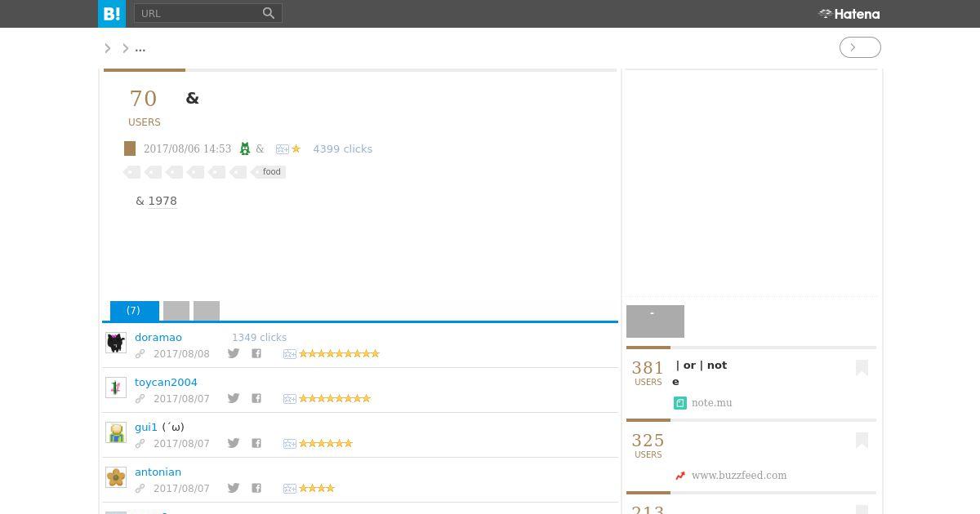Screen dimensions: 980x514
Task: Bookmark the 325 users sidebar entry
Action: point(862,441)
